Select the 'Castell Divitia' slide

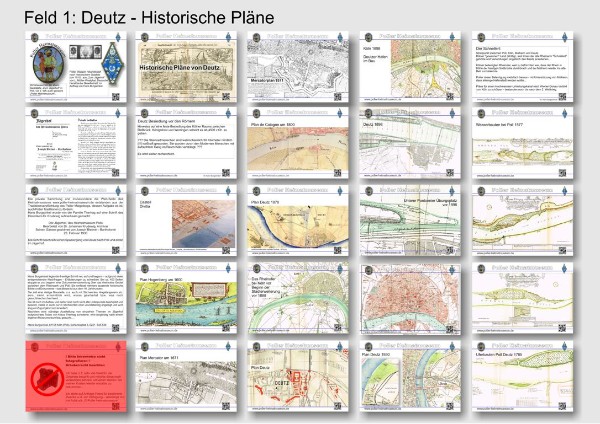[186, 220]
